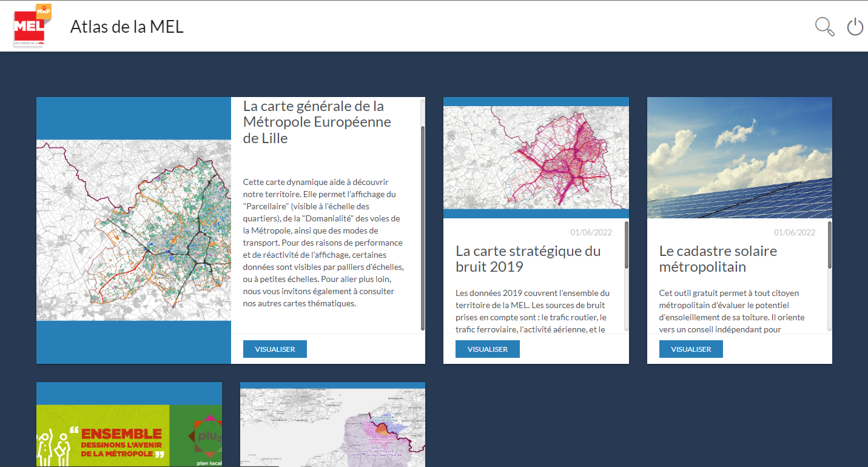Image resolution: width=868 pixels, height=467 pixels.
Task: Click Visualiser for the noise map 2019
Action: point(488,349)
